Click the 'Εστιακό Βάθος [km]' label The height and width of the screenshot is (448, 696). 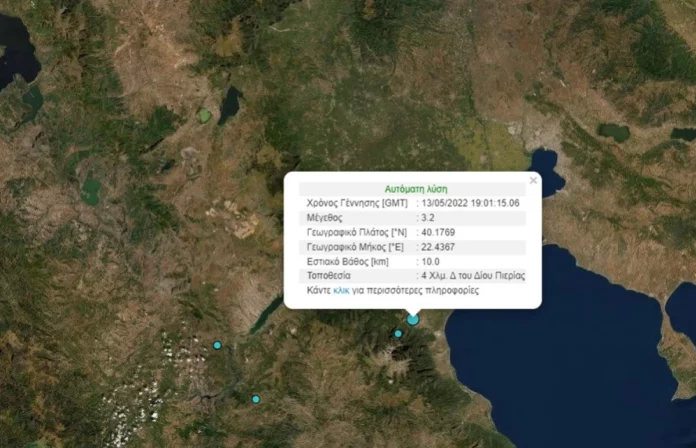(349, 260)
